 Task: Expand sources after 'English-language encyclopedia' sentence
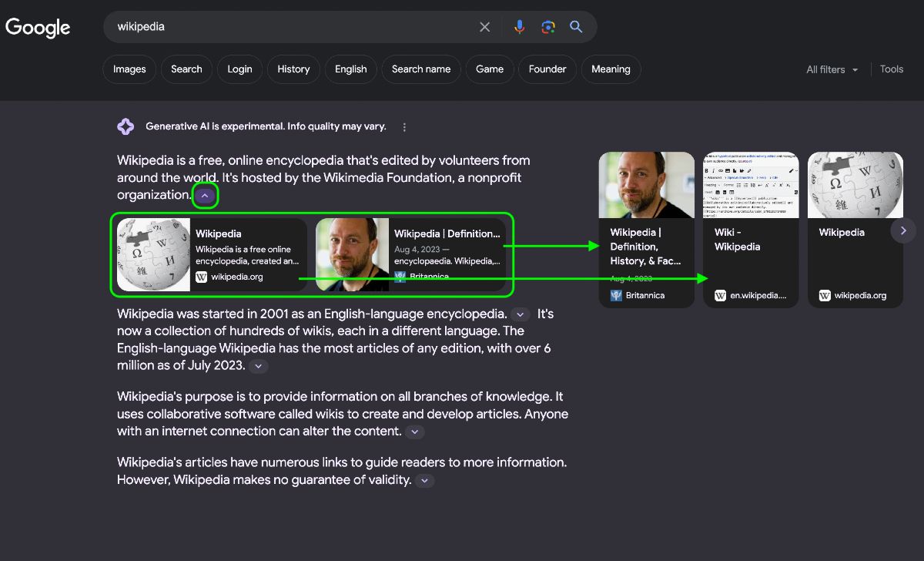click(521, 314)
